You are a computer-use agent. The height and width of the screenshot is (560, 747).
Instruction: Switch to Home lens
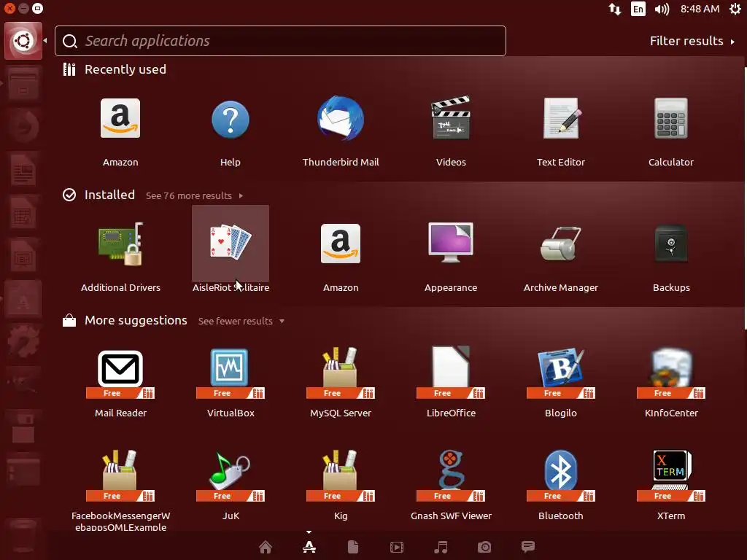pos(266,547)
